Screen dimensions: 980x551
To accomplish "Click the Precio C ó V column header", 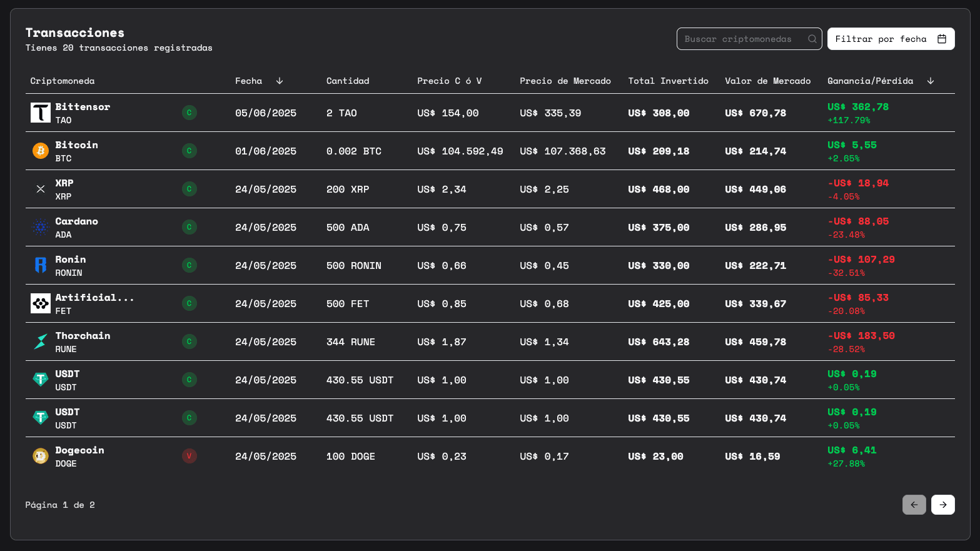I will [450, 81].
